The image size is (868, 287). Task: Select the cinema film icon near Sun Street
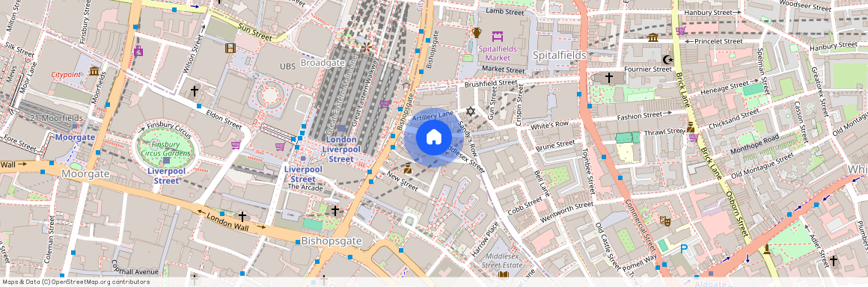(x=230, y=48)
